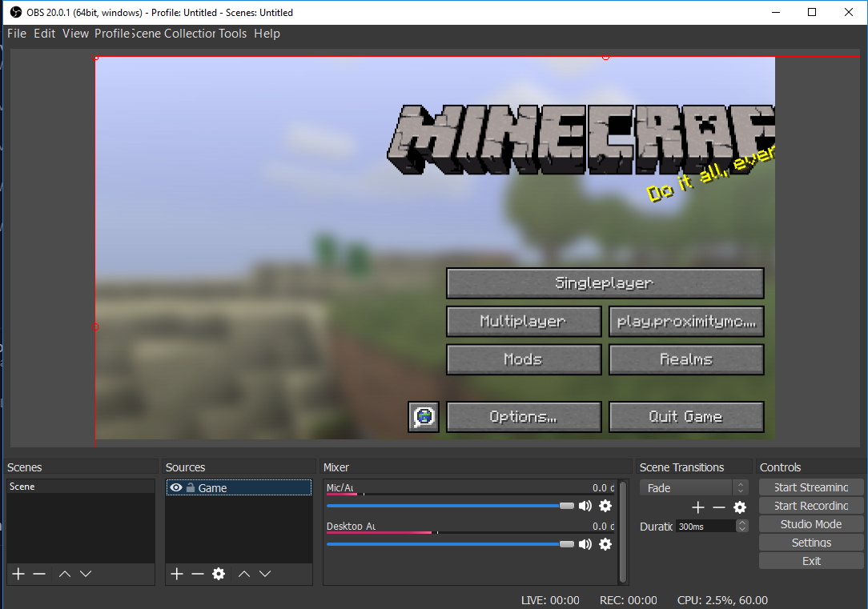
Task: Open transition properties gear icon
Action: tap(740, 507)
